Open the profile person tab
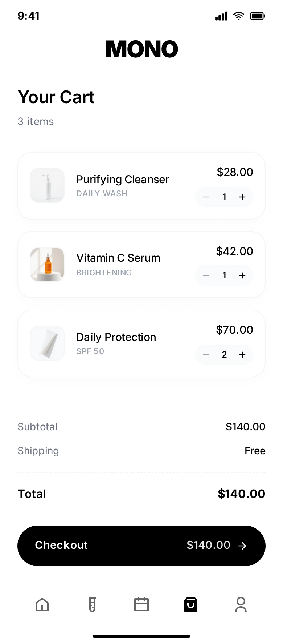 241,605
